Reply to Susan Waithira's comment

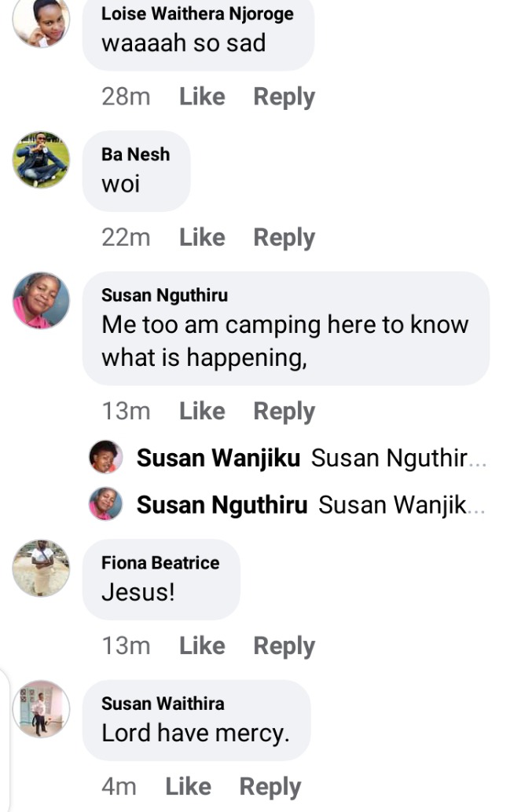tap(270, 787)
